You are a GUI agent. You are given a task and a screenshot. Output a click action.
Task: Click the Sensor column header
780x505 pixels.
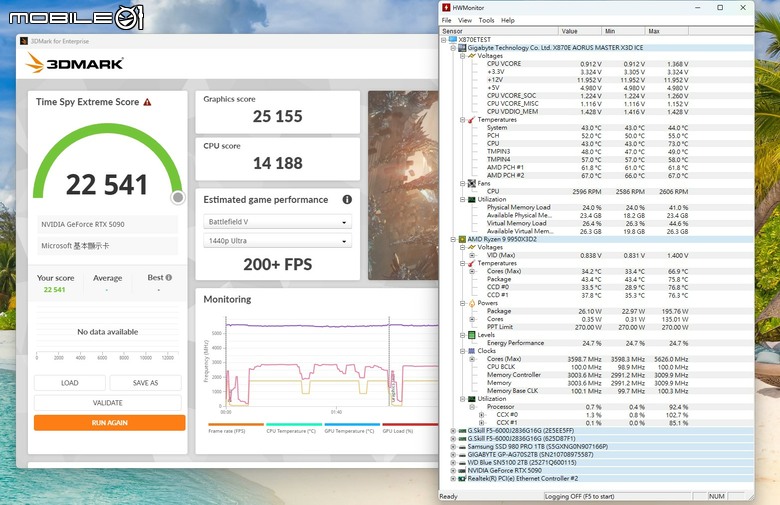pos(499,31)
